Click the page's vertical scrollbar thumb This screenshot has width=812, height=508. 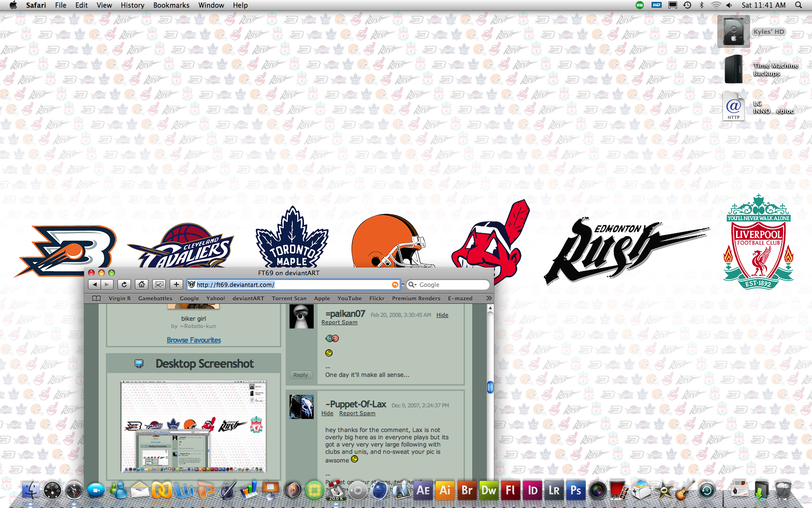pos(490,387)
